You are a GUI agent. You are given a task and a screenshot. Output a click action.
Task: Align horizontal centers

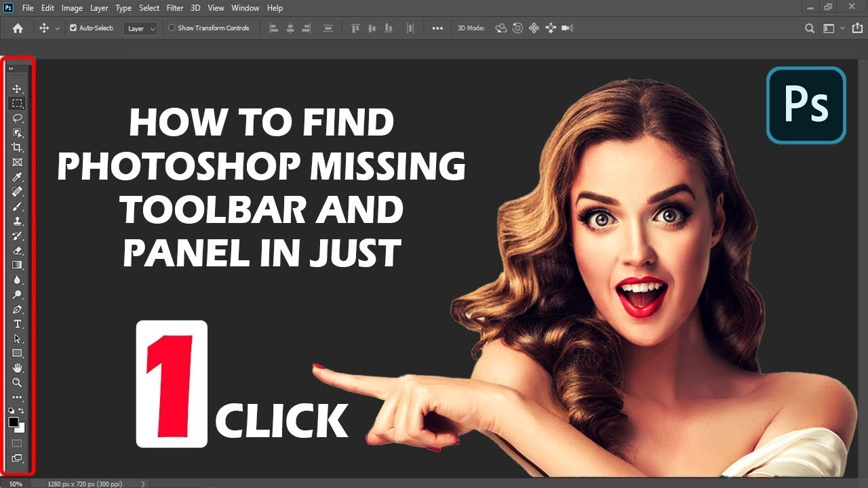(x=290, y=28)
